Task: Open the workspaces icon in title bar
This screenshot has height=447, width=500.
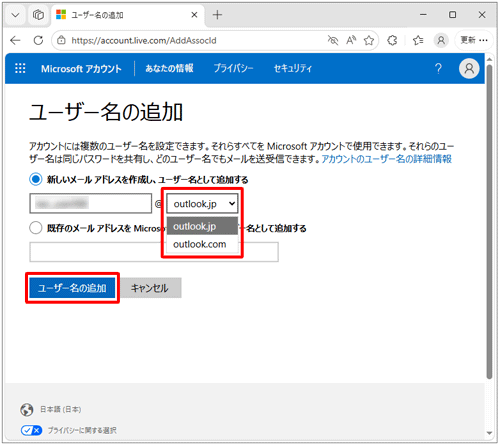Action: pyautogui.click(x=38, y=15)
